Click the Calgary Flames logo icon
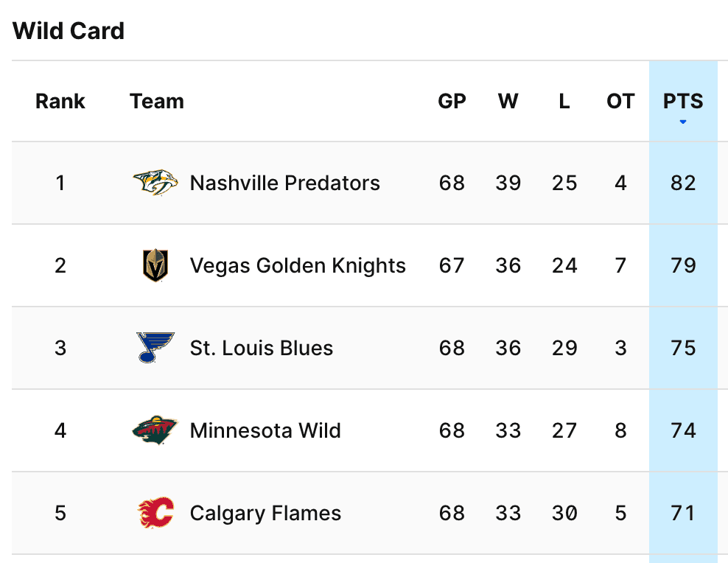The width and height of the screenshot is (728, 563). point(155,513)
